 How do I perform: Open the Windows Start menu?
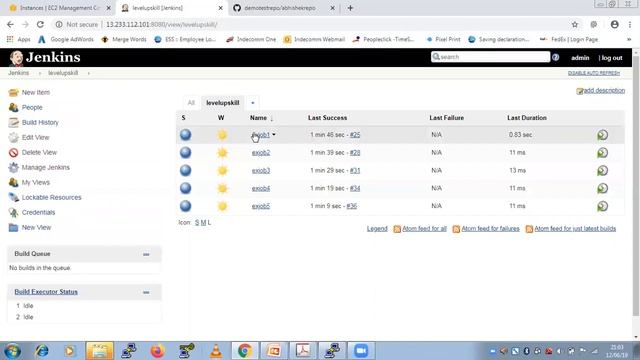12,351
